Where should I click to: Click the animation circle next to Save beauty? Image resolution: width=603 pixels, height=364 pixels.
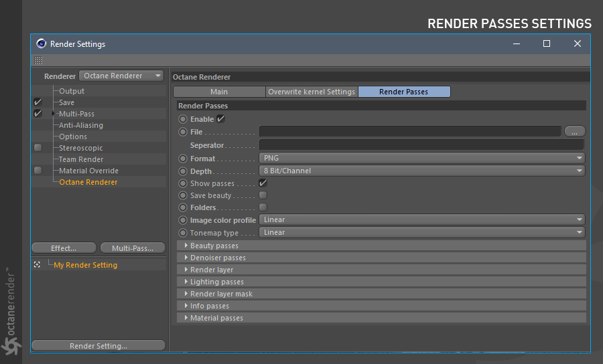point(183,195)
